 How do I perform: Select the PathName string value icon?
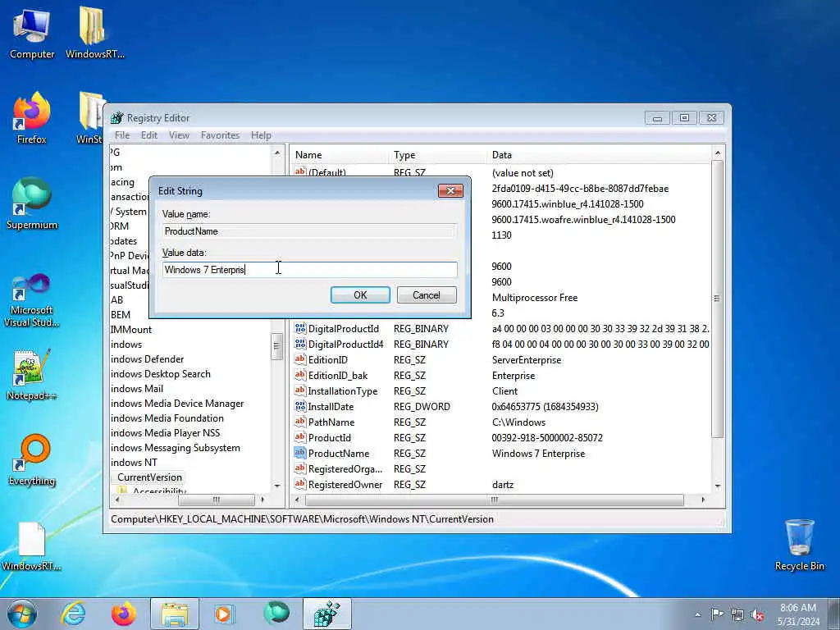300,422
